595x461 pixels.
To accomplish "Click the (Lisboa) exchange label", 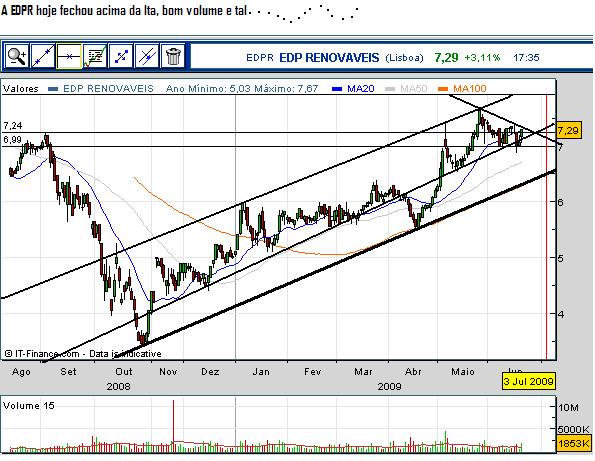I will 404,58.
